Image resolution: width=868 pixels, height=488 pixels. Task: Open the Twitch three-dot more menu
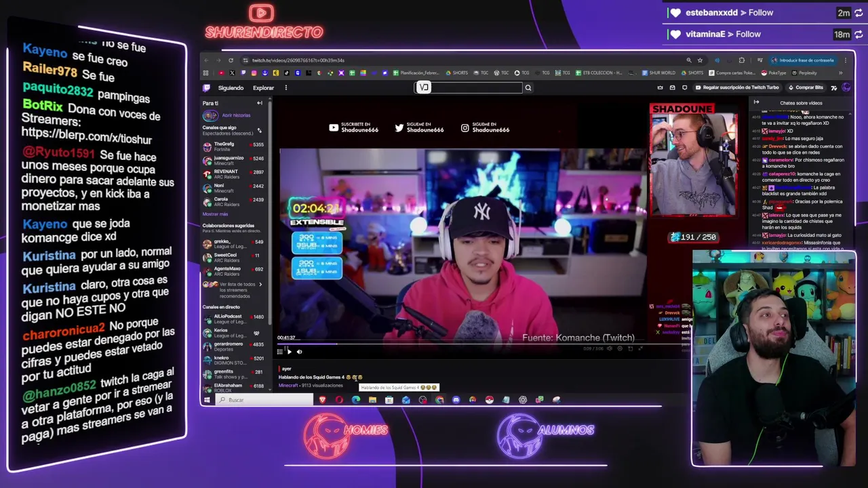286,87
